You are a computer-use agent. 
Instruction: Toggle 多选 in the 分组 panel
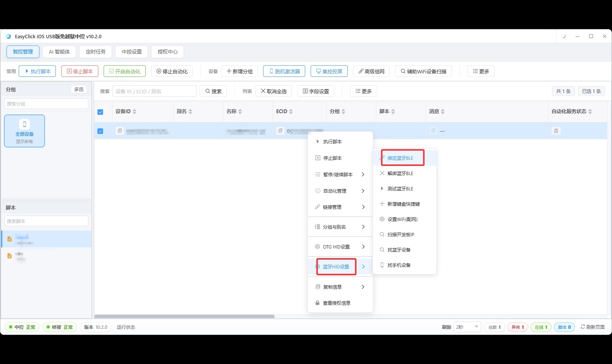79,89
